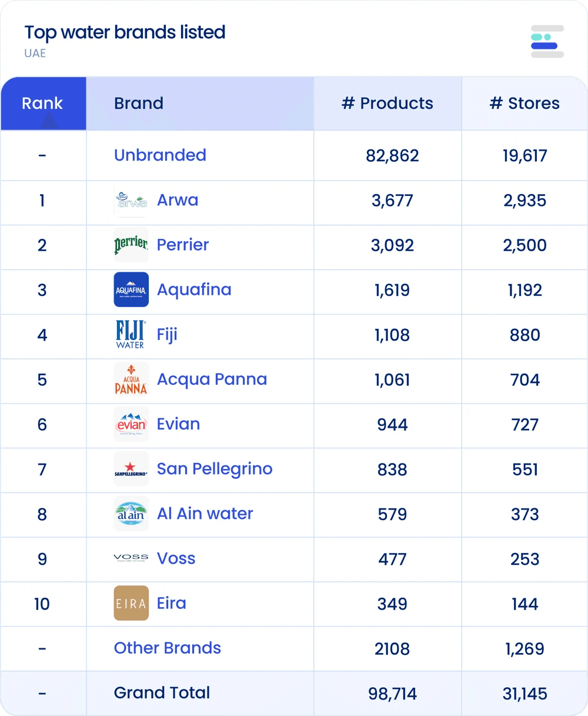Click the Arwa brand logo icon
The height and width of the screenshot is (716, 588).
[x=131, y=200]
